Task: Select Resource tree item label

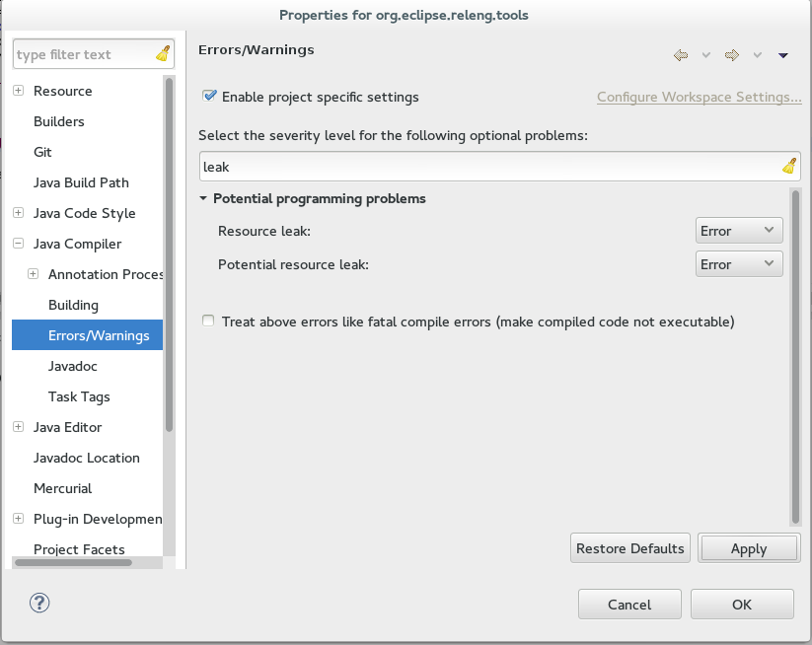Action: click(63, 91)
